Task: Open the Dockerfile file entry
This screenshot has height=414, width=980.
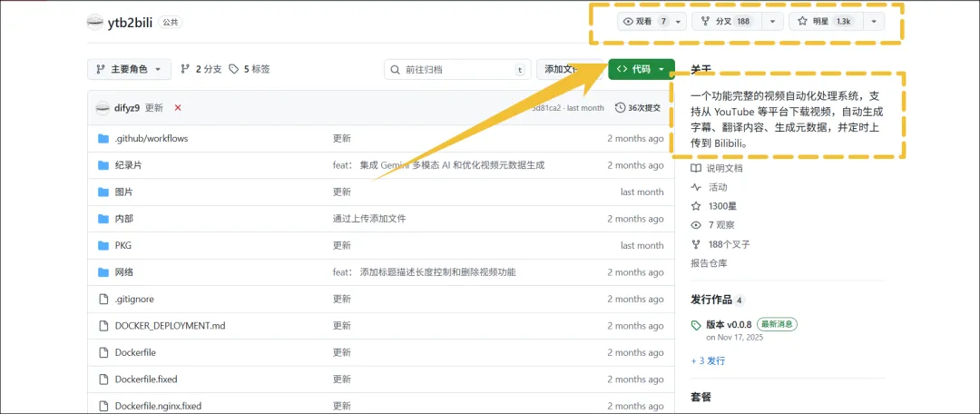Action: (135, 352)
